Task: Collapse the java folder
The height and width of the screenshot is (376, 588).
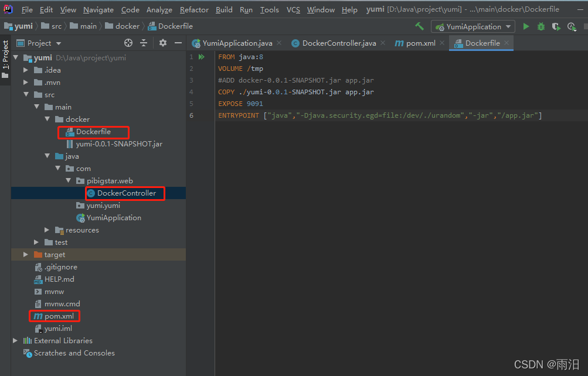Action: [x=47, y=156]
